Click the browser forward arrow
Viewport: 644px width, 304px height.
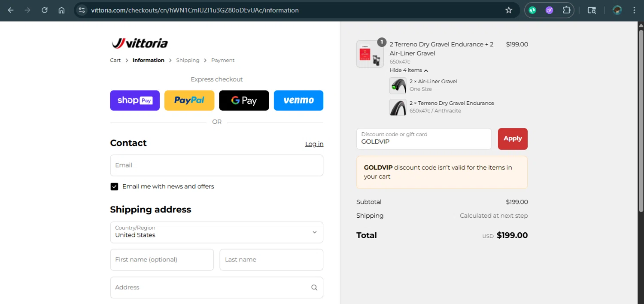click(27, 10)
